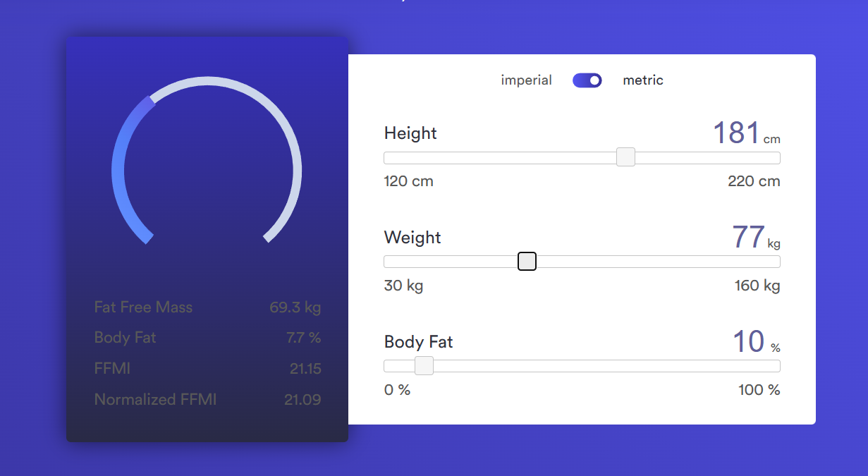
Task: Click the Body Fat label above the slider
Action: [418, 342]
